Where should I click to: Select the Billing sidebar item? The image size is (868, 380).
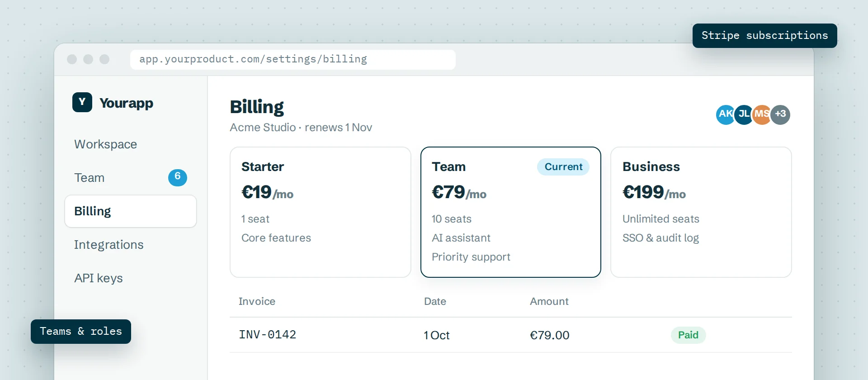click(131, 211)
